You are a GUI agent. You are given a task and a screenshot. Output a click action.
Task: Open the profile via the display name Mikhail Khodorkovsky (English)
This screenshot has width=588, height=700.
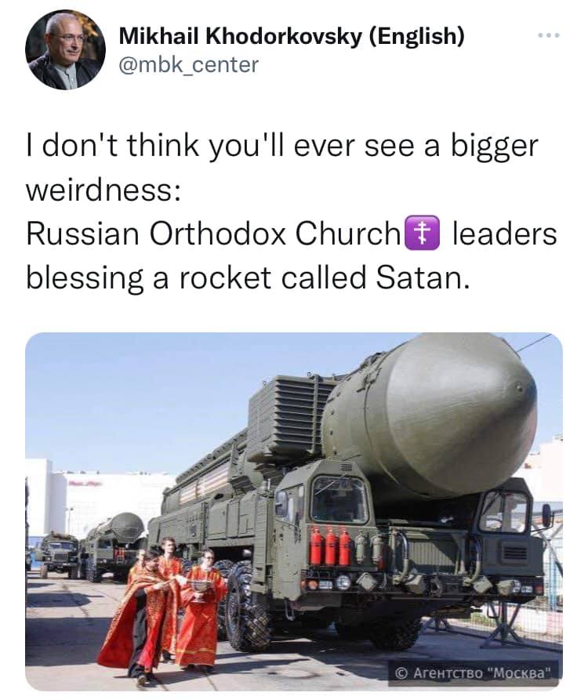pyautogui.click(x=292, y=36)
